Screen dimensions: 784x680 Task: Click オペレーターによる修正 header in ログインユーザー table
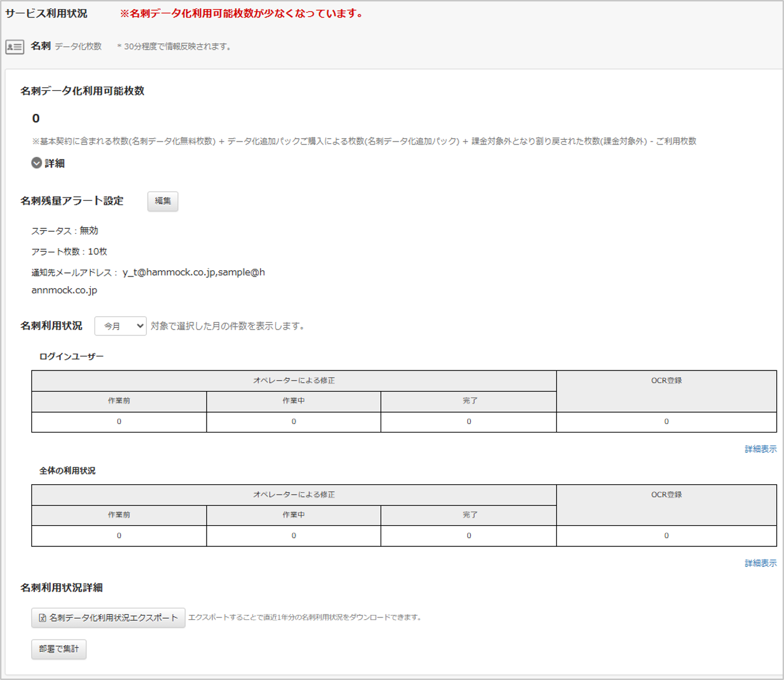point(294,381)
